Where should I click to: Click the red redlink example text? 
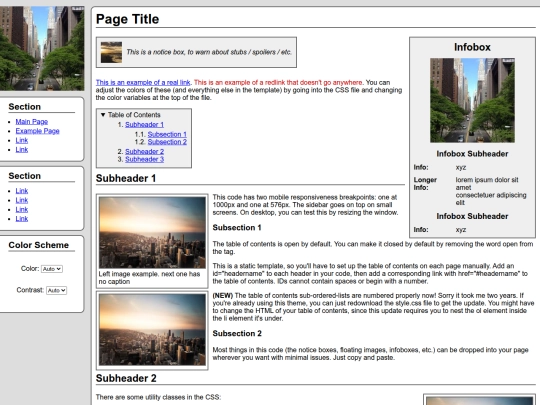point(278,82)
